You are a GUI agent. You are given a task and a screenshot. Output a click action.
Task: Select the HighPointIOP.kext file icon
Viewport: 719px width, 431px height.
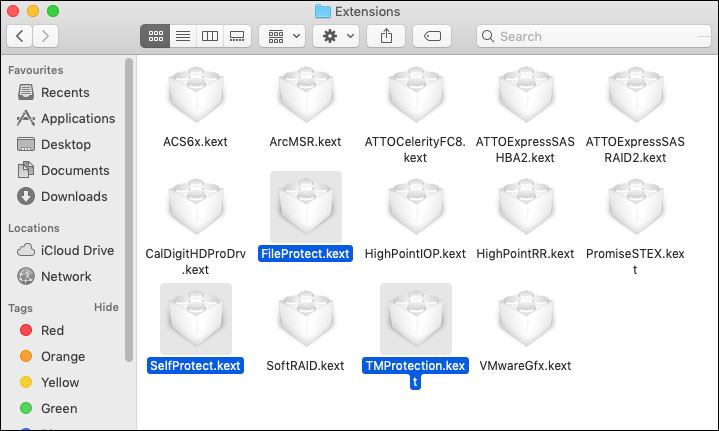[416, 207]
